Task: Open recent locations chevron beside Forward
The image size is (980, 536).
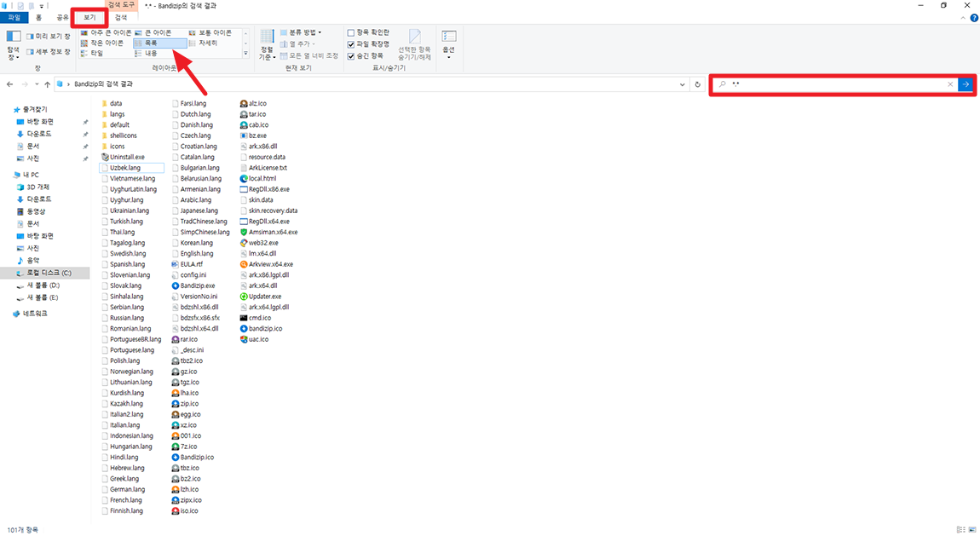Action: [x=37, y=84]
